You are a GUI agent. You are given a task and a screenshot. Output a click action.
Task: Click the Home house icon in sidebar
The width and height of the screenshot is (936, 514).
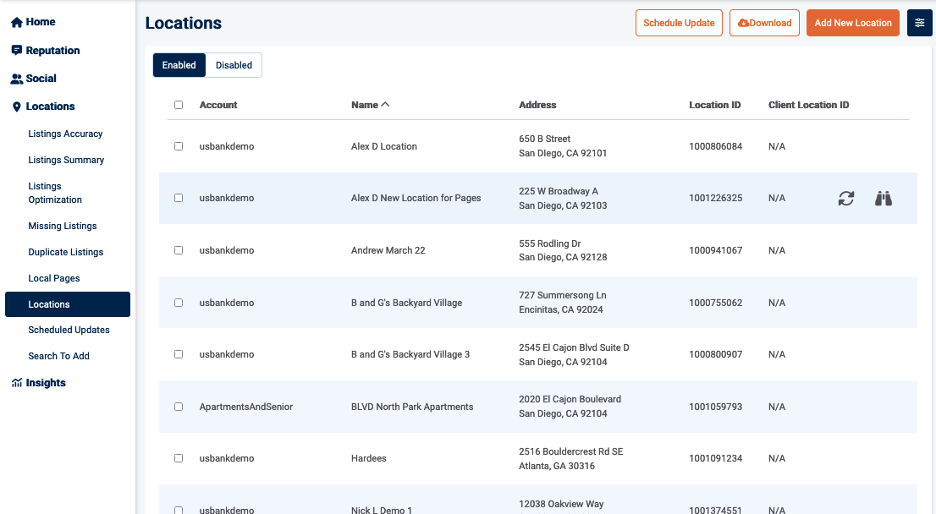16,22
